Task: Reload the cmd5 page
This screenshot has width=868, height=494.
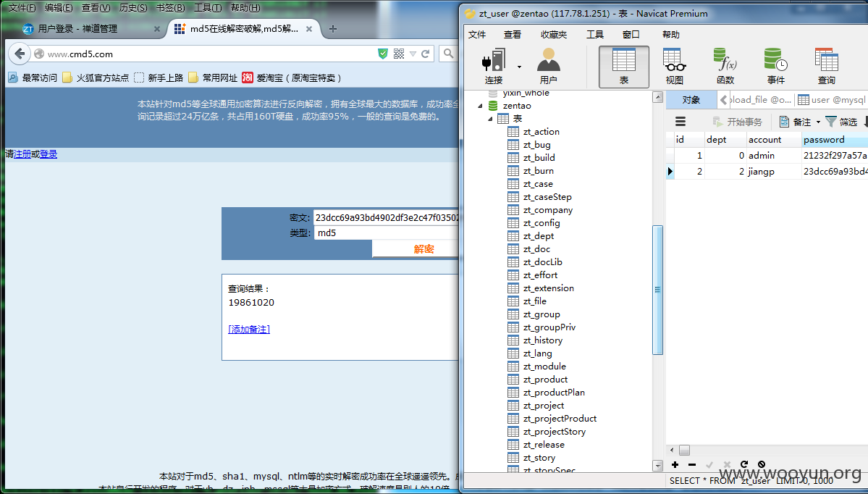Action: click(425, 54)
